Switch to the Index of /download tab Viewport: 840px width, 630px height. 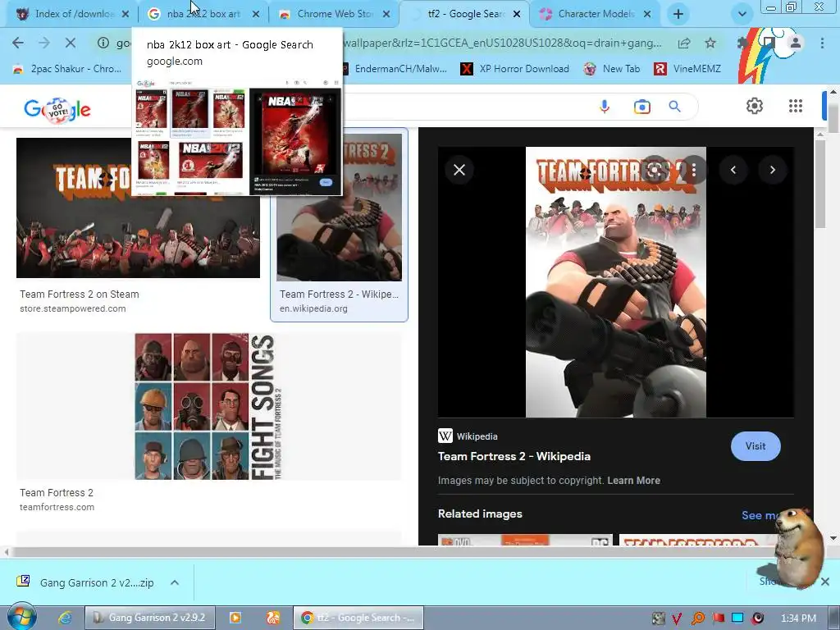point(73,14)
